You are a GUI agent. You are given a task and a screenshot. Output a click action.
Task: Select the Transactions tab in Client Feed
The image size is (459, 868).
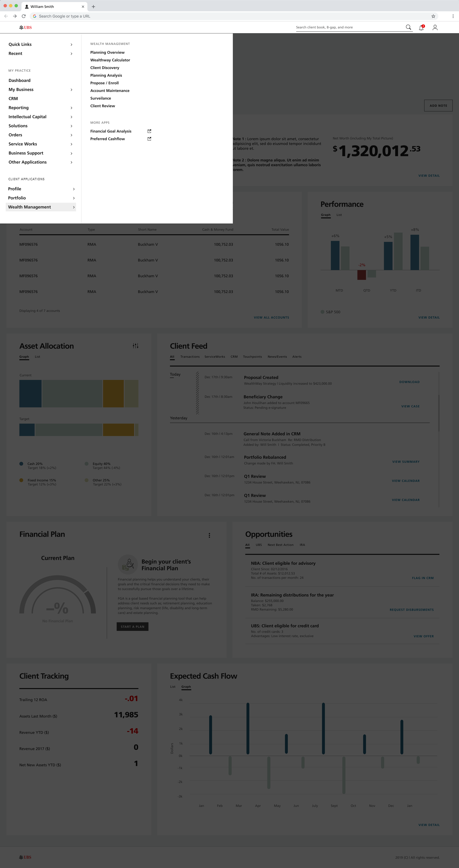coord(190,357)
